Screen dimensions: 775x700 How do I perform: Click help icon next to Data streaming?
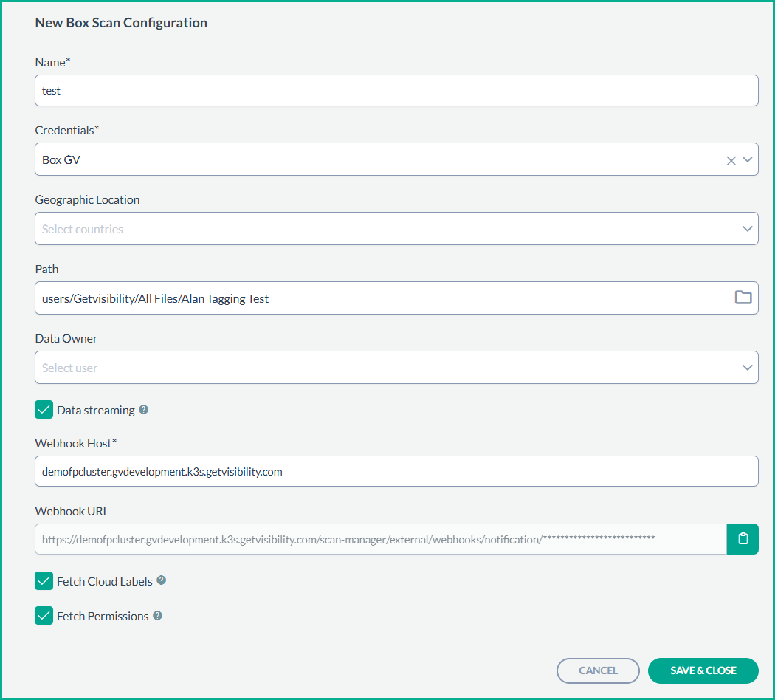(144, 409)
